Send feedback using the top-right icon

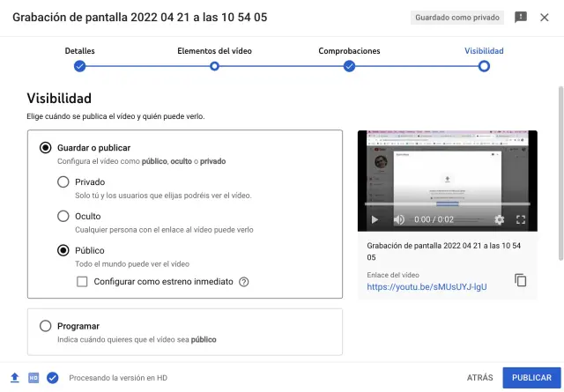(521, 18)
